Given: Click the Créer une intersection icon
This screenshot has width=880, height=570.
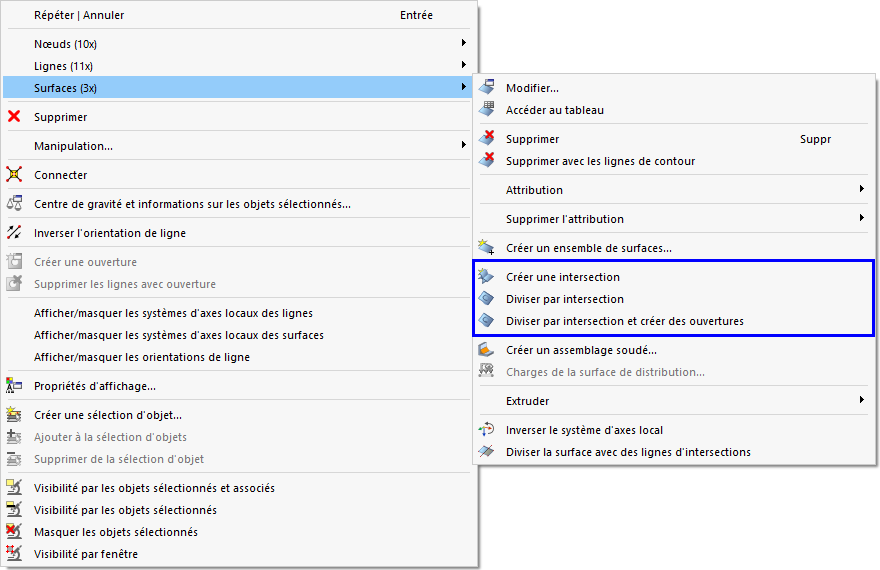Looking at the screenshot, I should [487, 277].
